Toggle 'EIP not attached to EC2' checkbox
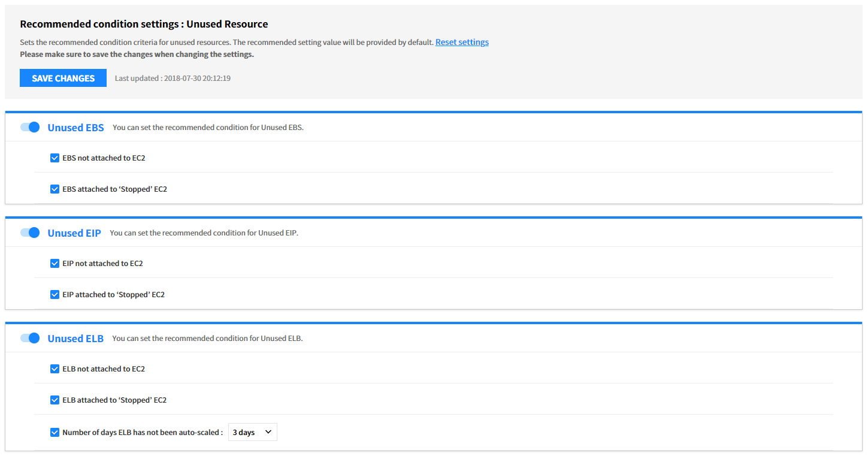The height and width of the screenshot is (456, 868). (55, 264)
